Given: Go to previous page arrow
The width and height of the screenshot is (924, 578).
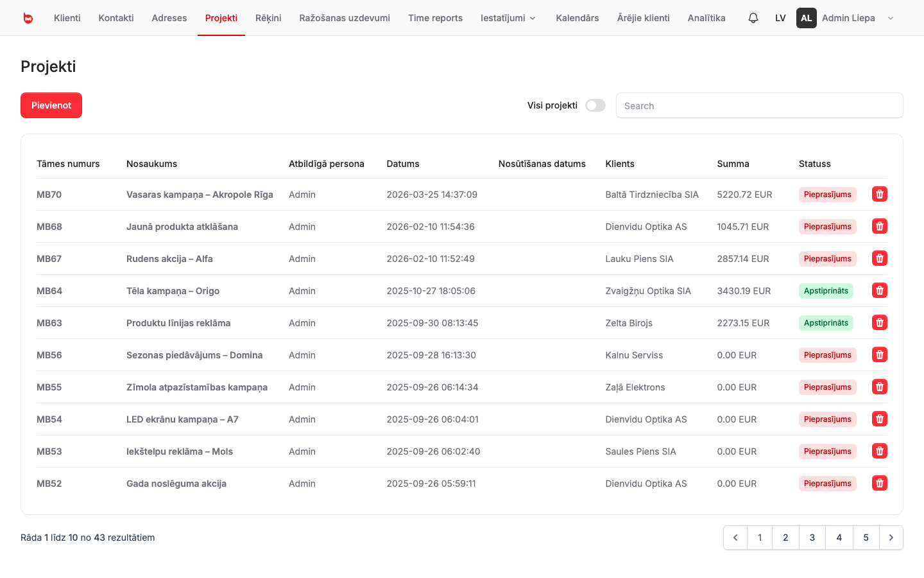Looking at the screenshot, I should [735, 538].
